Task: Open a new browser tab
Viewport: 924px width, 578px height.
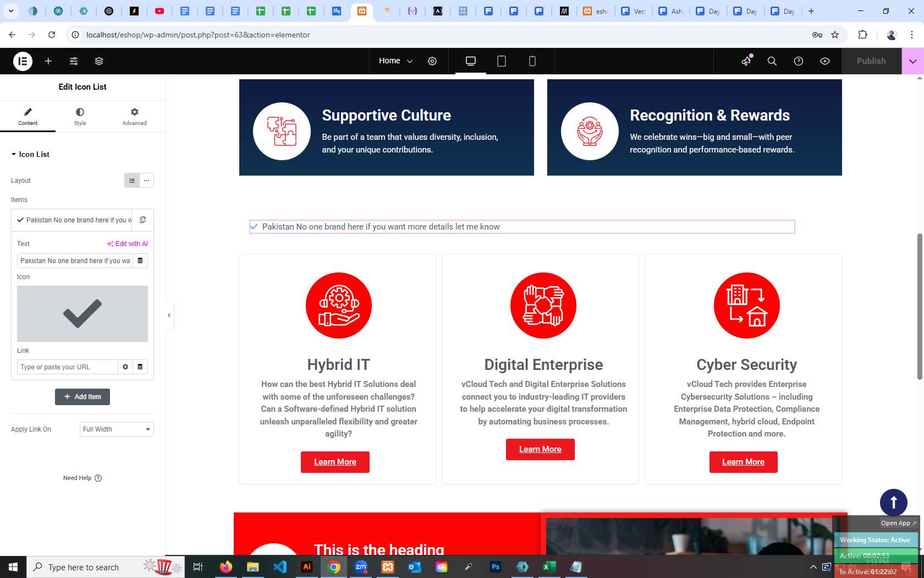Action: (811, 11)
